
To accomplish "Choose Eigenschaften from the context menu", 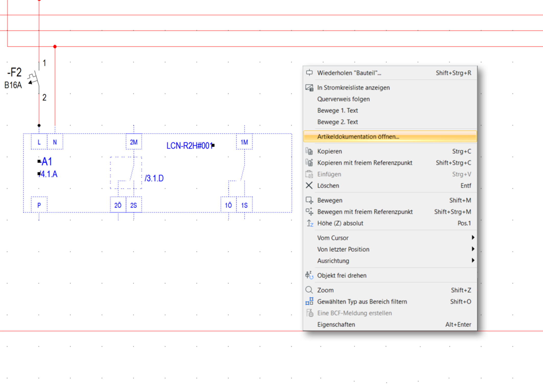I will (336, 324).
